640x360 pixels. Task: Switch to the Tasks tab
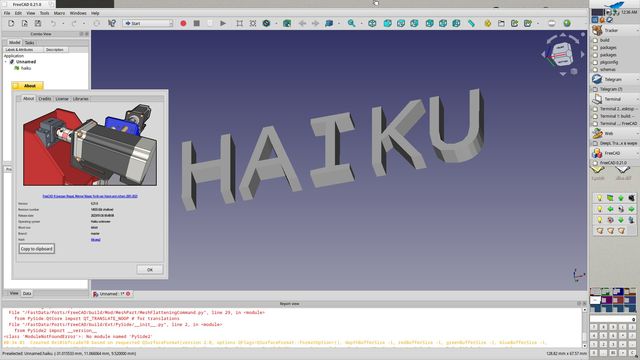click(x=29, y=43)
